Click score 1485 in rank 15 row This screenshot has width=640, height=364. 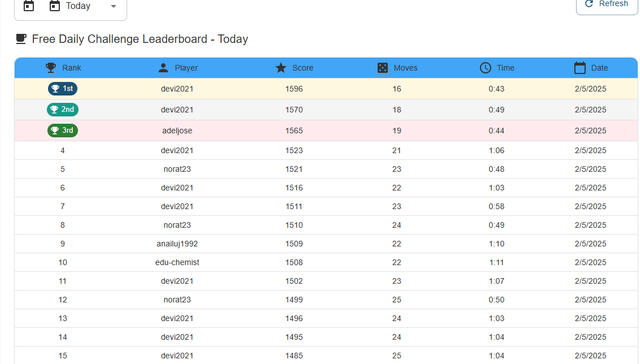tap(294, 355)
